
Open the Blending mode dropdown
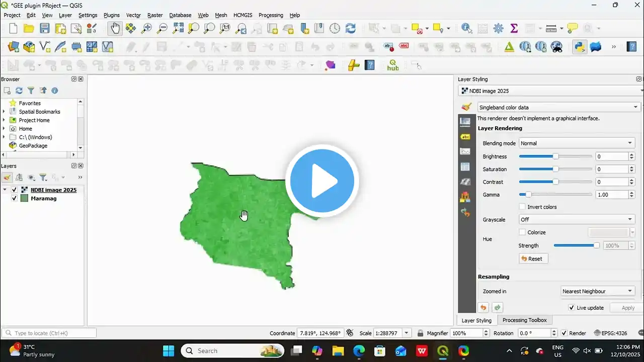pos(577,143)
